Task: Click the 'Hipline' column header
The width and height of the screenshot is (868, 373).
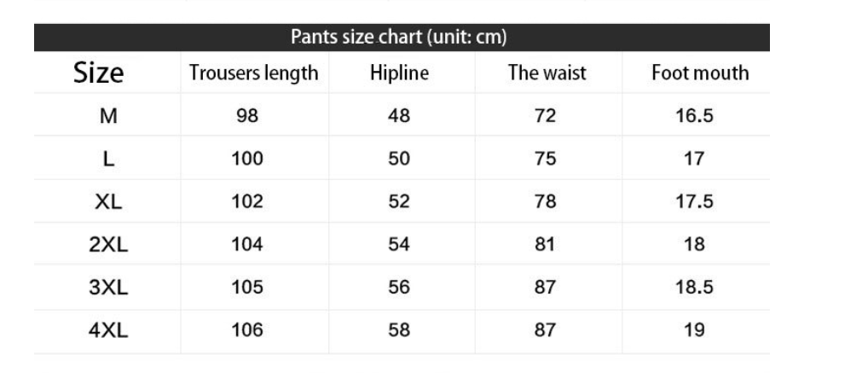Action: 399,73
